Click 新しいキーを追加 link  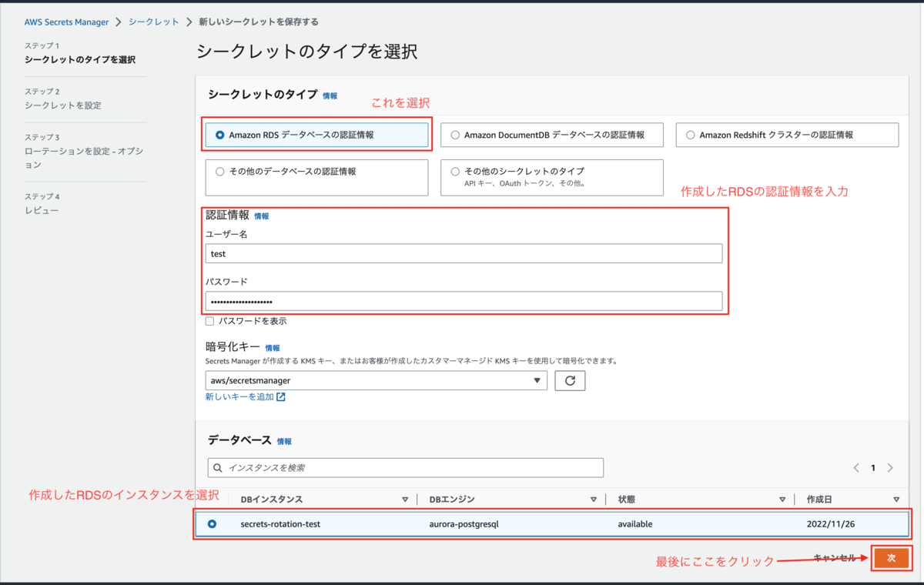(x=239, y=397)
